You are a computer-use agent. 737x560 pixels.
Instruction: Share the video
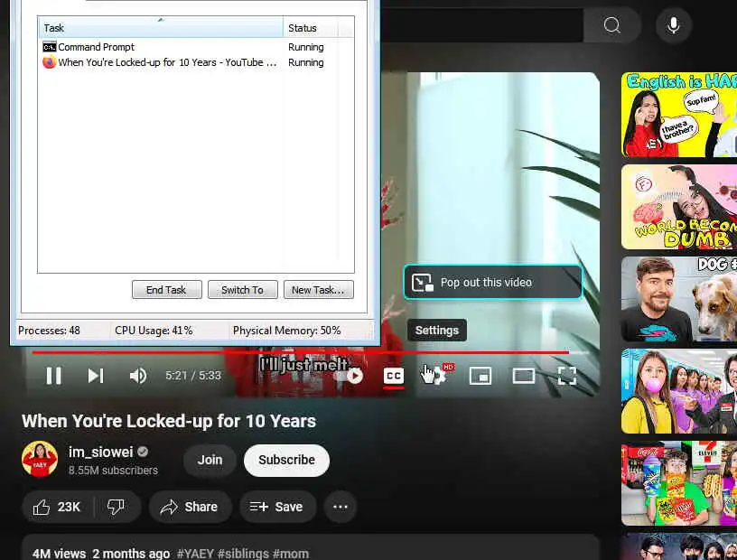tap(190, 507)
